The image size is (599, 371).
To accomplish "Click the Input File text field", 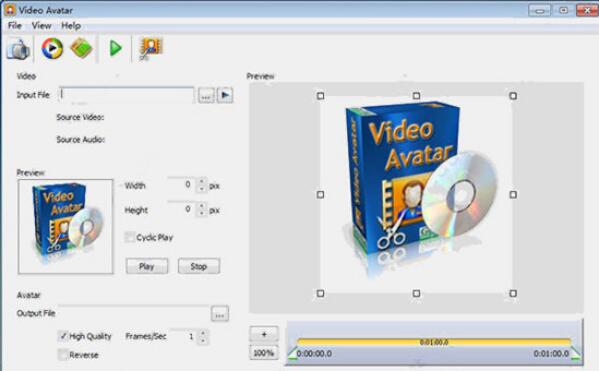I will tap(126, 95).
